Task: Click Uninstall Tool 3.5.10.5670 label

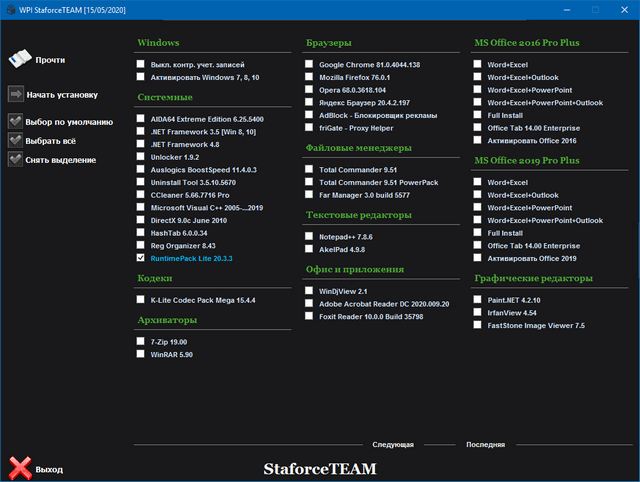Action: [193, 182]
